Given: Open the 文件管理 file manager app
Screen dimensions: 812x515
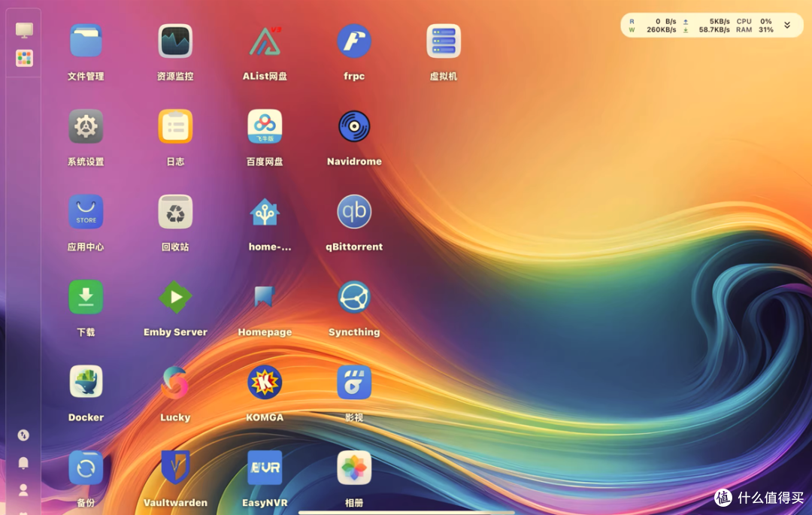Looking at the screenshot, I should (x=86, y=41).
